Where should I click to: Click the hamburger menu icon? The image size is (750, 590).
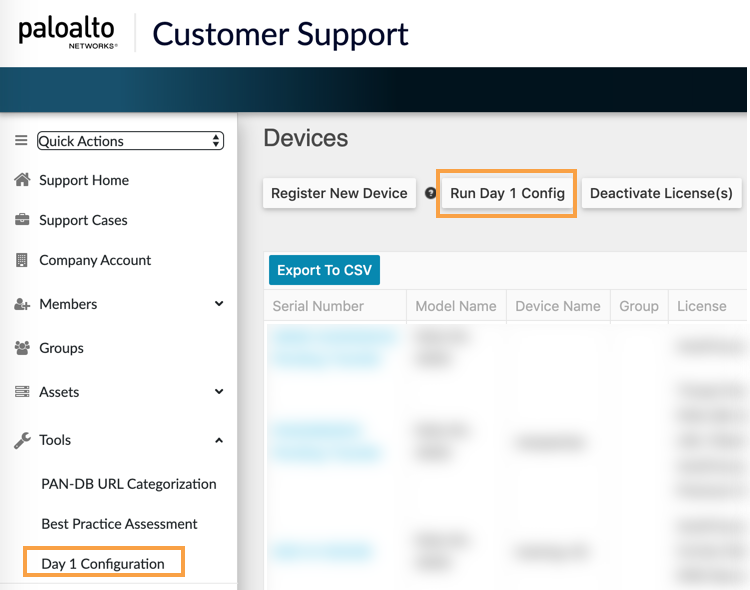pos(21,141)
